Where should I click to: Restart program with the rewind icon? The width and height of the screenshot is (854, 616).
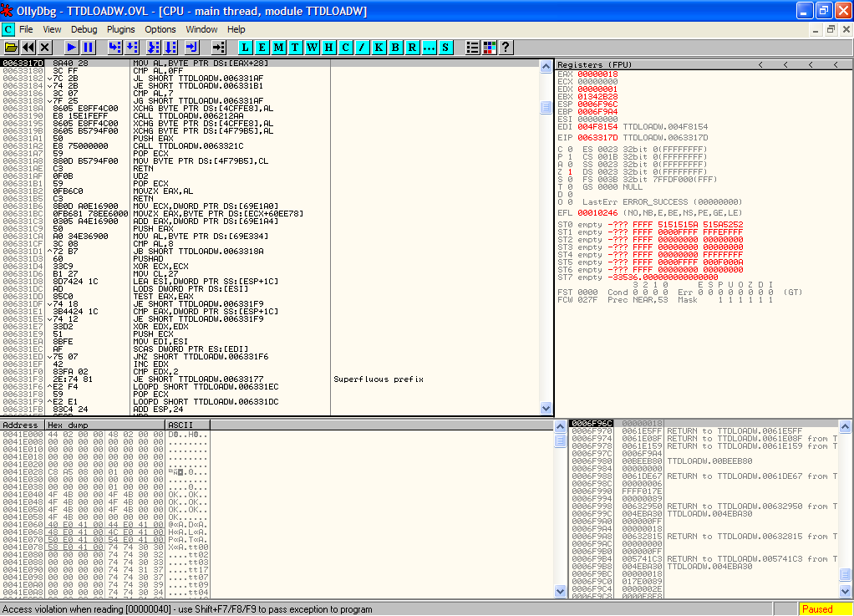pyautogui.click(x=28, y=48)
